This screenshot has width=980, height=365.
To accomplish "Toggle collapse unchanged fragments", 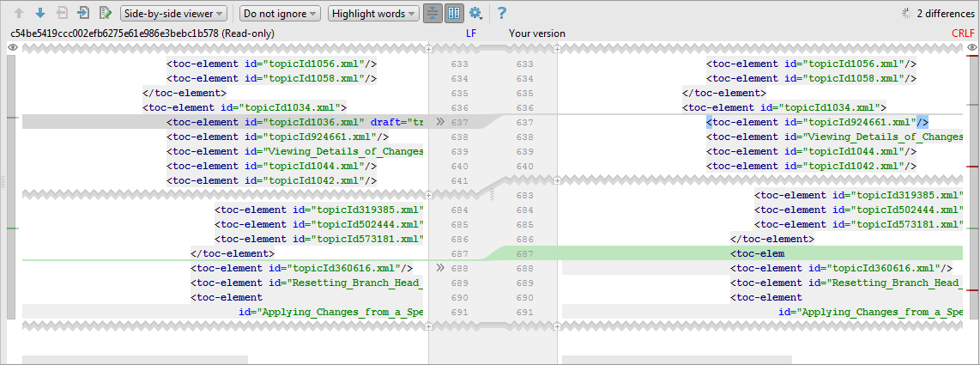I will pos(433,13).
